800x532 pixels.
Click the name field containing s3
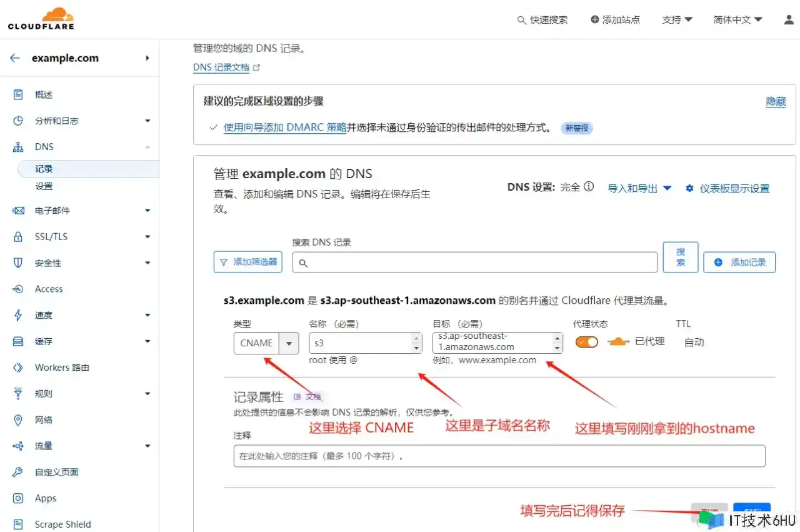coord(366,343)
